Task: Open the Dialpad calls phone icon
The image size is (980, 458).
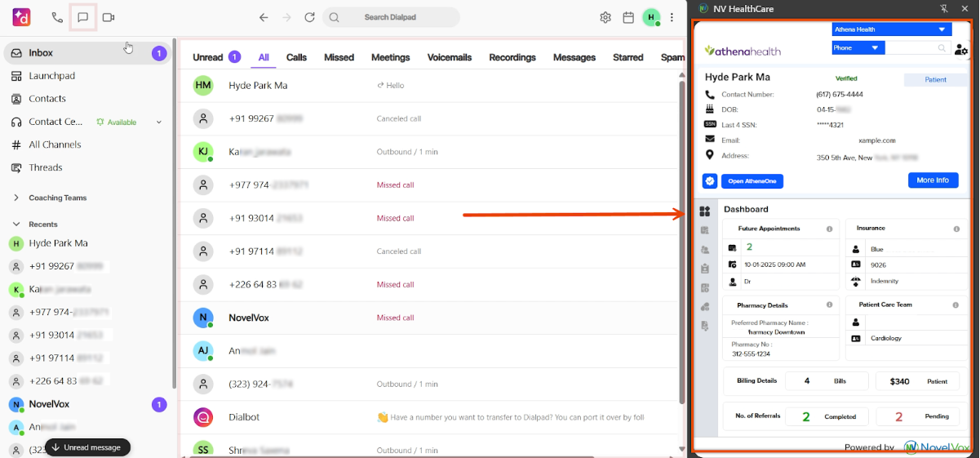Action: [57, 17]
